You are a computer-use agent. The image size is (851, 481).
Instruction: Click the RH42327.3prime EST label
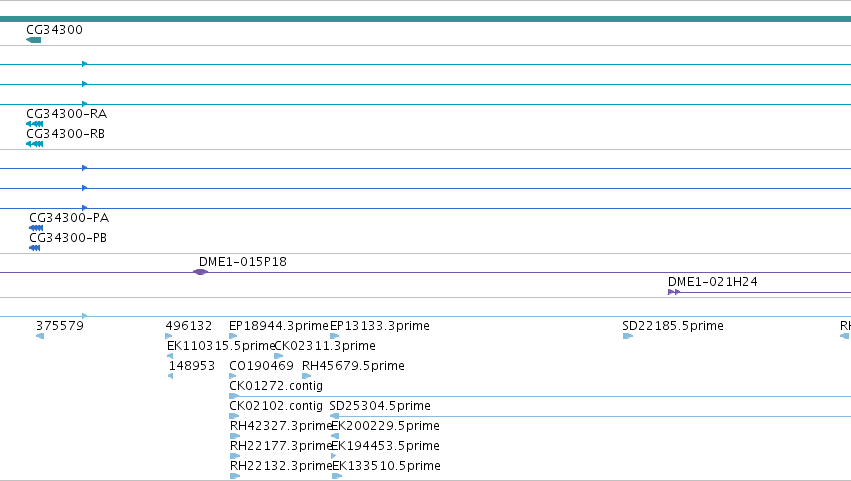pyautogui.click(x=281, y=426)
